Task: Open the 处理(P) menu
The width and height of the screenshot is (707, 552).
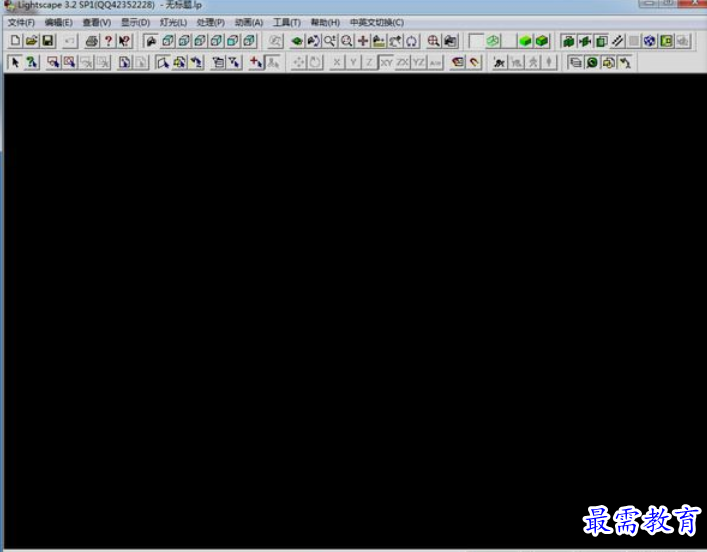Action: pos(211,23)
